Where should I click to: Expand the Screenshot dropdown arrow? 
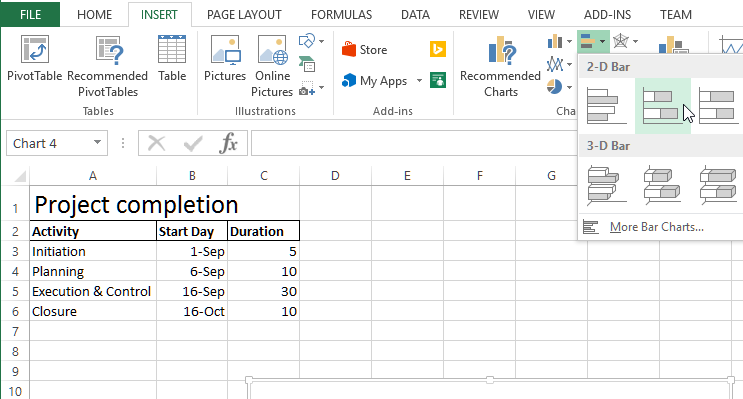321,88
